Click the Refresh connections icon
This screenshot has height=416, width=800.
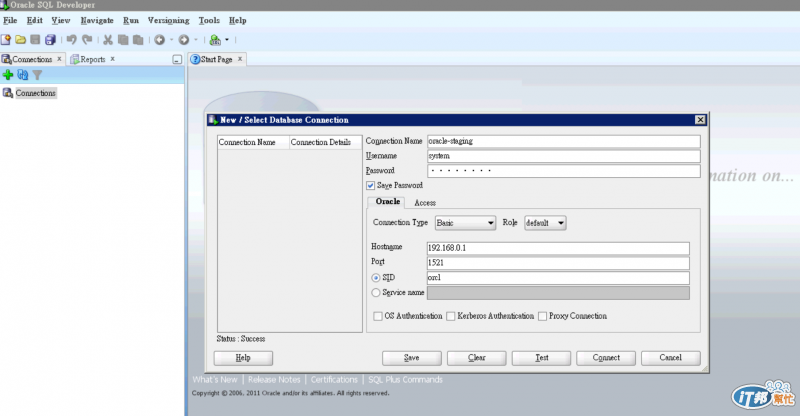(x=22, y=75)
